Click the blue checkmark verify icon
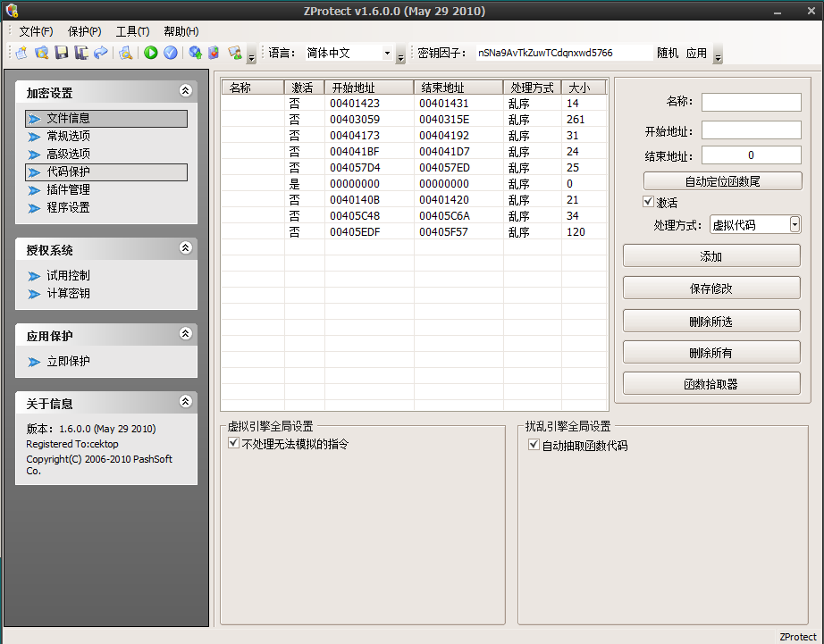The width and height of the screenshot is (824, 644). (x=170, y=54)
